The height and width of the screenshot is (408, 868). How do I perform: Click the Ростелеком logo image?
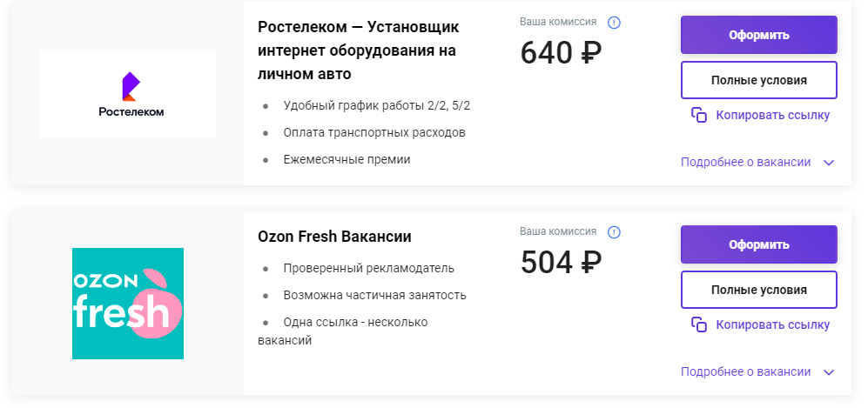[128, 93]
